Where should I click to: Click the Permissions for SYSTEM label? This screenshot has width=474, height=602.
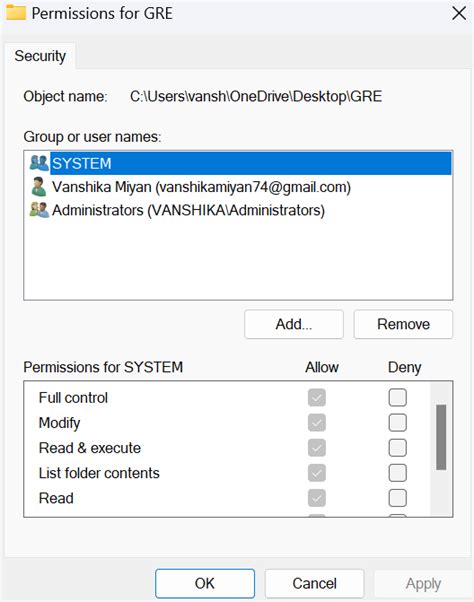pyautogui.click(x=103, y=367)
